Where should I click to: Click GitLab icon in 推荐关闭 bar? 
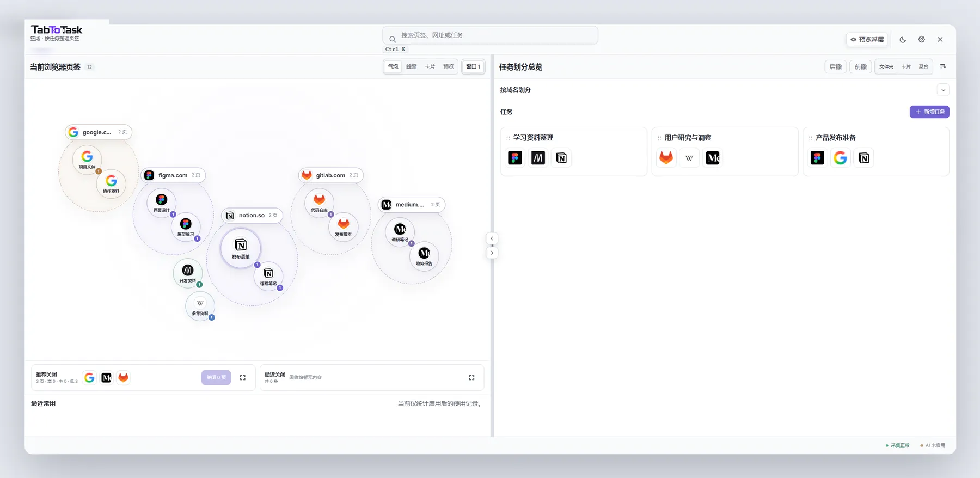pyautogui.click(x=124, y=378)
